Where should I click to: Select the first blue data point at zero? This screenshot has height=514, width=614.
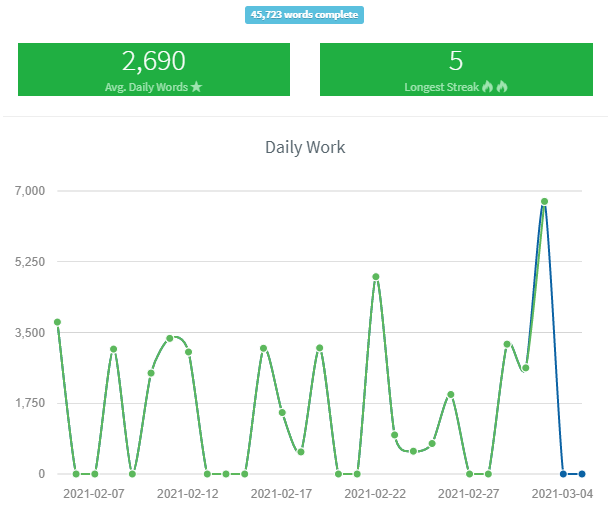[x=563, y=474]
